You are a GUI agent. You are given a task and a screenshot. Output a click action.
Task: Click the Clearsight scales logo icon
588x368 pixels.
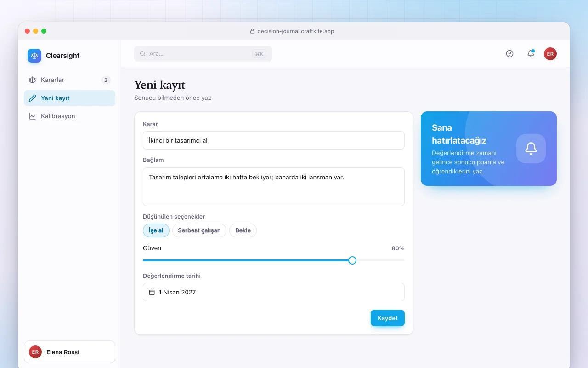tap(34, 56)
